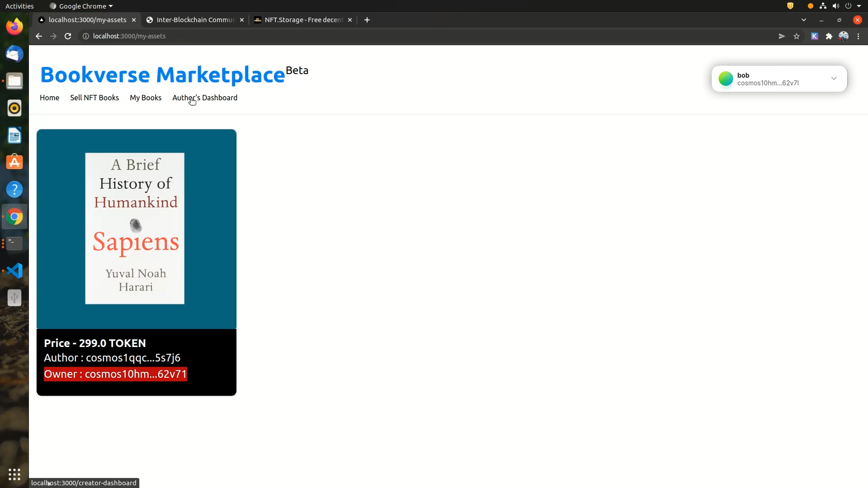Open the system status menu arrow

tap(859, 6)
